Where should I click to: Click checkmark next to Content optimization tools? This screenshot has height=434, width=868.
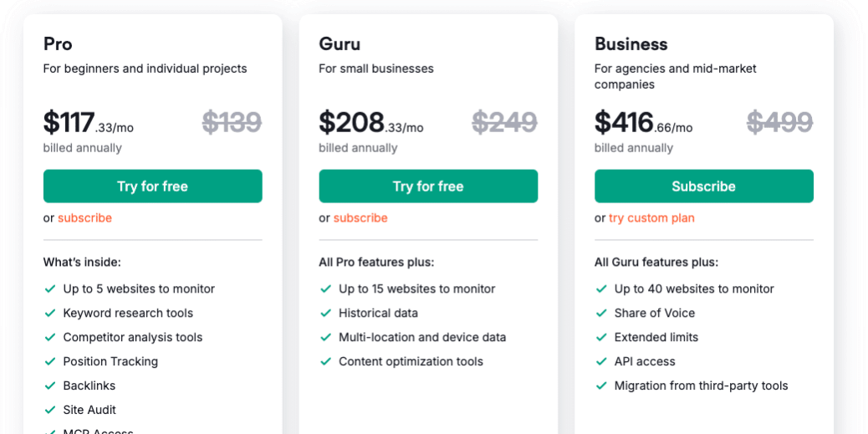pyautogui.click(x=325, y=362)
